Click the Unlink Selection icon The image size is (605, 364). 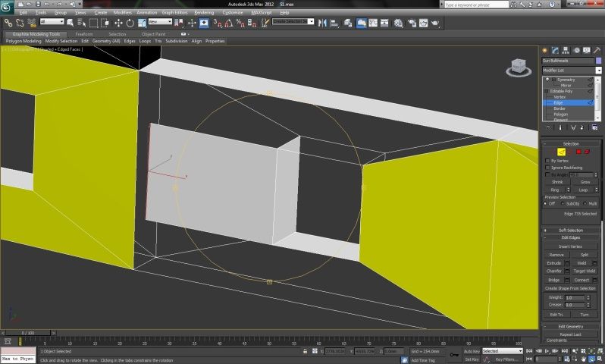click(x=20, y=24)
